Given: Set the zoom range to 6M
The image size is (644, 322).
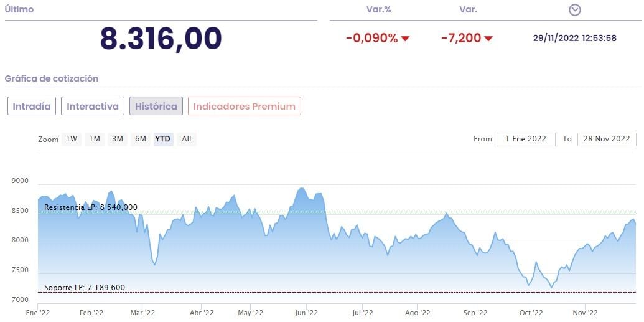Looking at the screenshot, I should 141,139.
